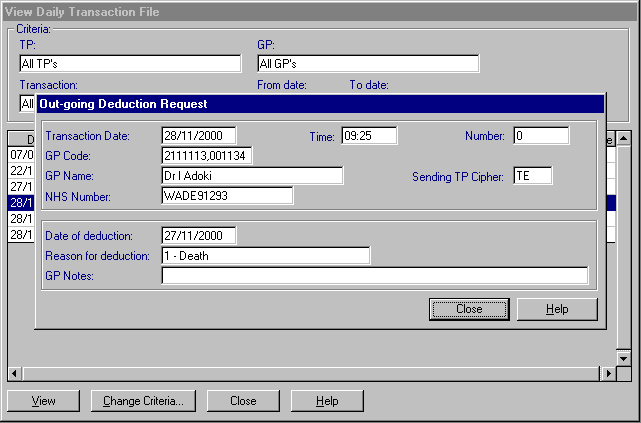This screenshot has width=641, height=423.
Task: Click the TP criteria field showing All TP's
Action: 130,64
